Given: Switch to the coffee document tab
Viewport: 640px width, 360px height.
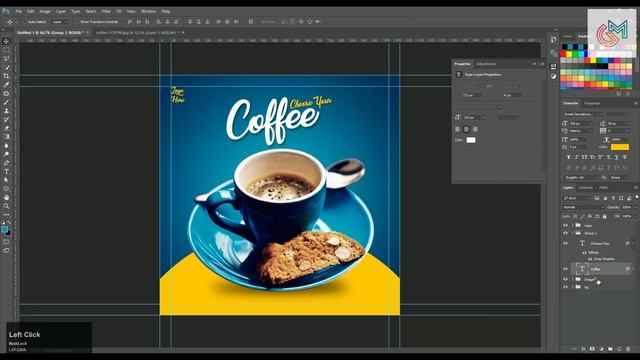Looking at the screenshot, I should [x=138, y=32].
